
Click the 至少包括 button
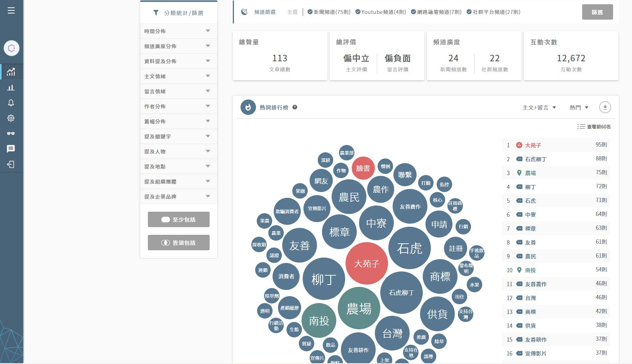(x=179, y=219)
